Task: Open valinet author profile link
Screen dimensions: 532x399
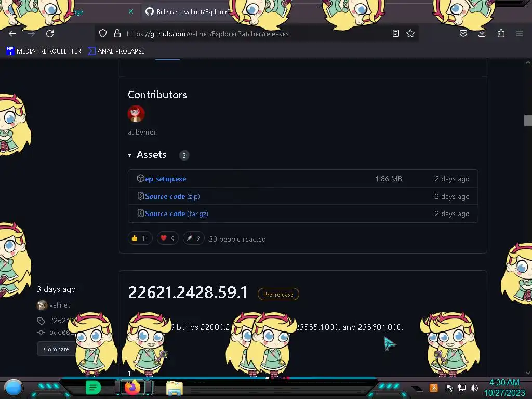Action: coord(60,305)
